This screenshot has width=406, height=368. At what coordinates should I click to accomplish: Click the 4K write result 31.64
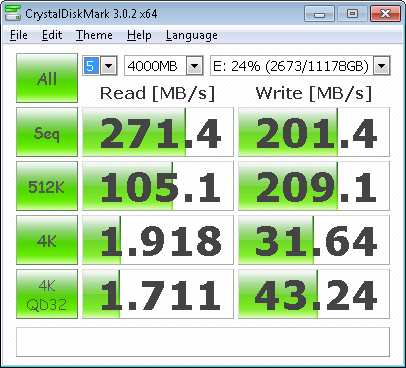pos(314,240)
